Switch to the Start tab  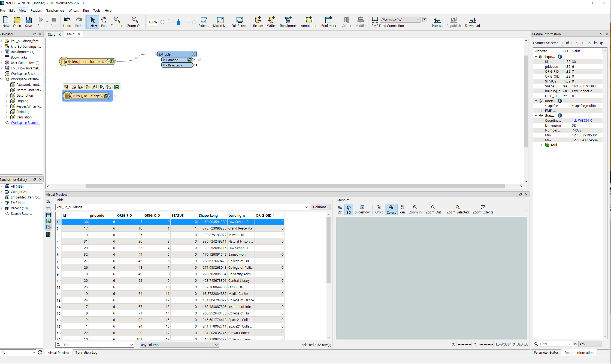(x=51, y=34)
